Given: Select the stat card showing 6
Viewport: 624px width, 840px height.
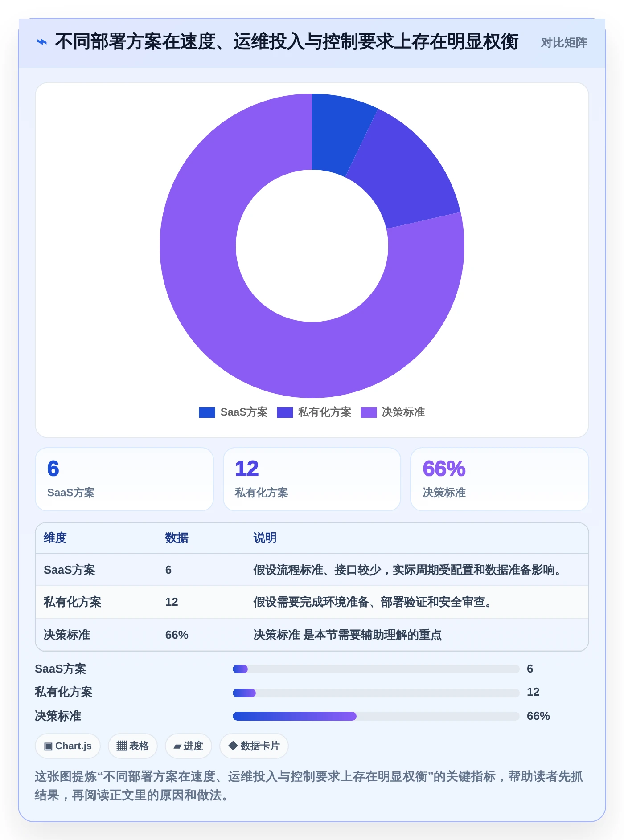Looking at the screenshot, I should pyautogui.click(x=124, y=479).
